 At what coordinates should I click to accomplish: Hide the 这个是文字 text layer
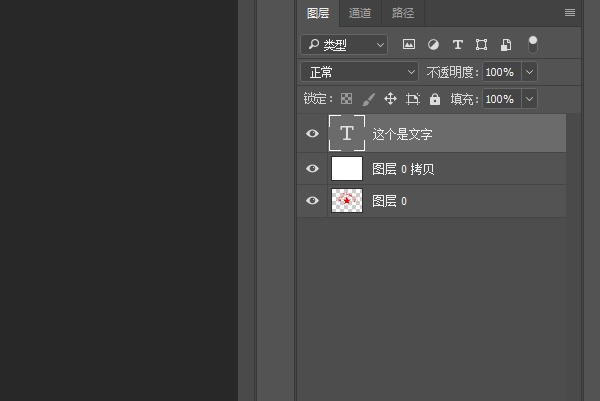click(x=312, y=134)
